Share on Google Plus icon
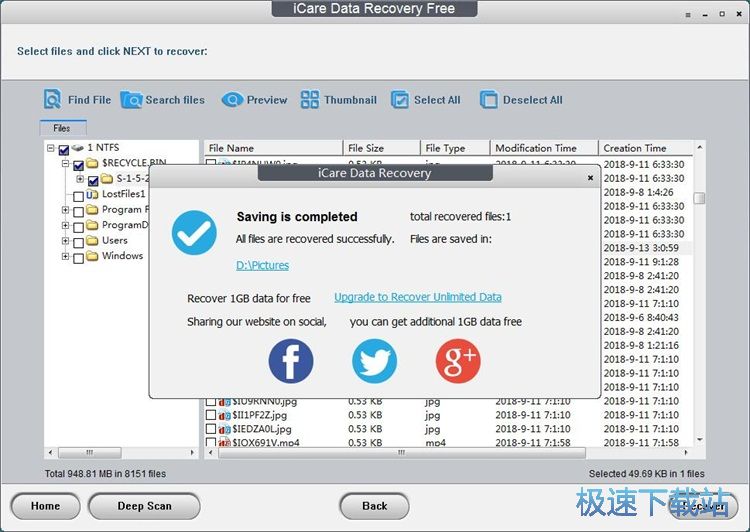The width and height of the screenshot is (750, 532). pyautogui.click(x=458, y=361)
